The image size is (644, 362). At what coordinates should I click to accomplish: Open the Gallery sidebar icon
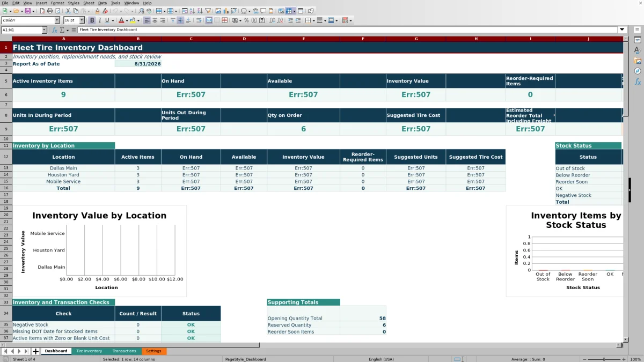638,61
